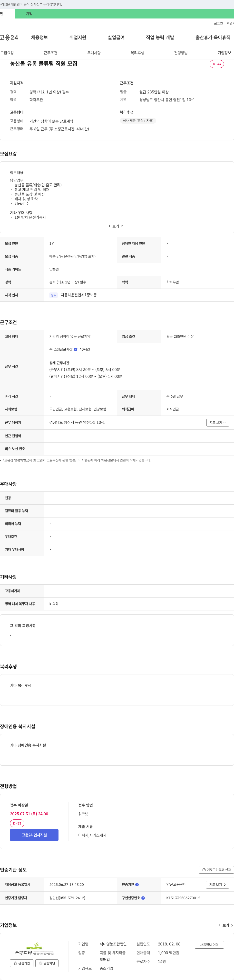The width and height of the screenshot is (234, 980).
Task: Jump to the 모집요강 section tab
Action: click(7, 53)
